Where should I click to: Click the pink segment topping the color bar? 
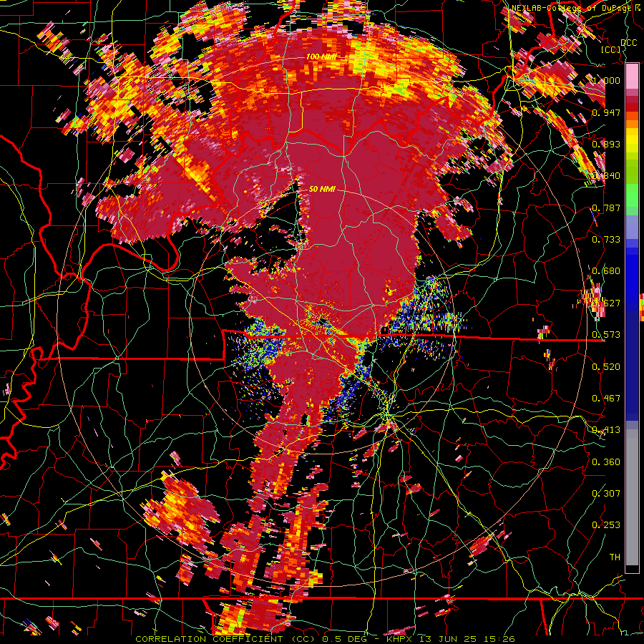[632, 77]
